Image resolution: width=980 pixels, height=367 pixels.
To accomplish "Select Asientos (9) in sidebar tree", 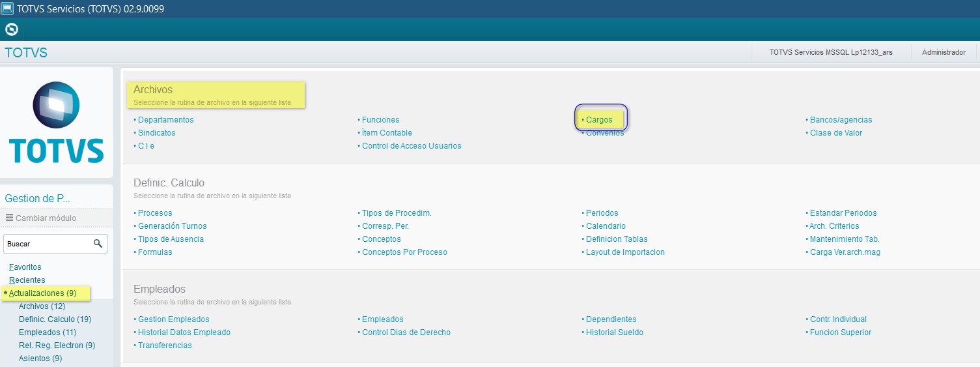I will pyautogui.click(x=40, y=359).
